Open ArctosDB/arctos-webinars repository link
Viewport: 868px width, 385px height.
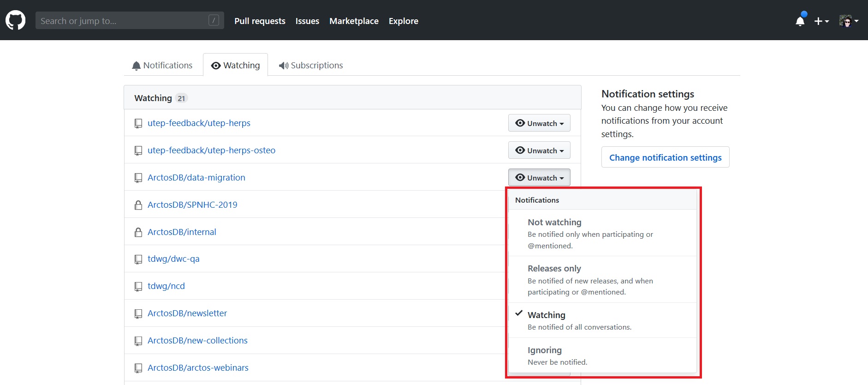(198, 368)
